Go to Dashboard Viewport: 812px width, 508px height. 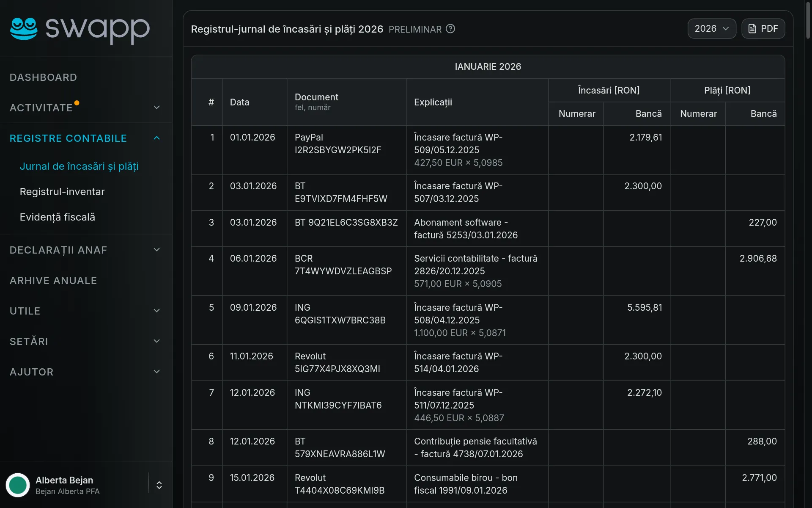(x=43, y=77)
